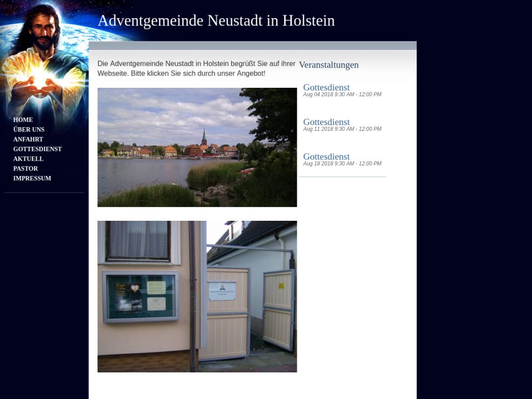Go to the ÜBER UNS page
Viewport: 532px width, 399px height.
29,129
